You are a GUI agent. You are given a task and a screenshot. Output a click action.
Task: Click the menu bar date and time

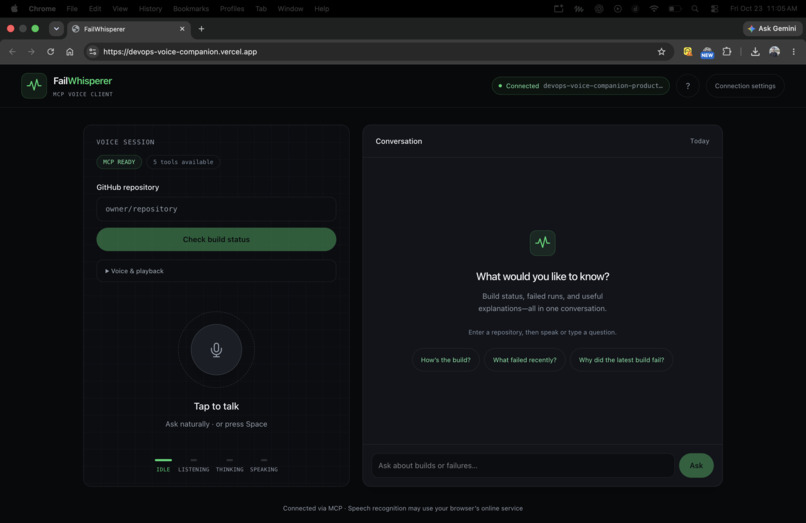[763, 9]
